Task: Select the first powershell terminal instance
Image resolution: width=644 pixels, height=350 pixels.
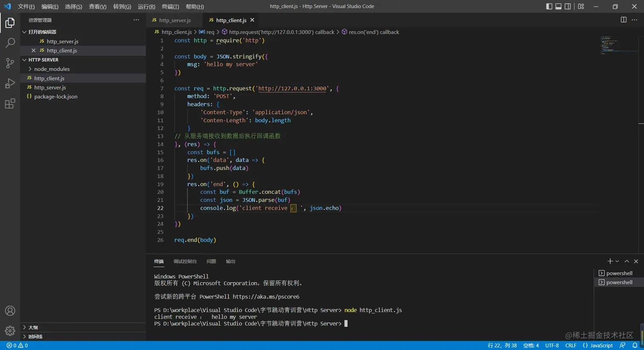Action: coord(619,273)
